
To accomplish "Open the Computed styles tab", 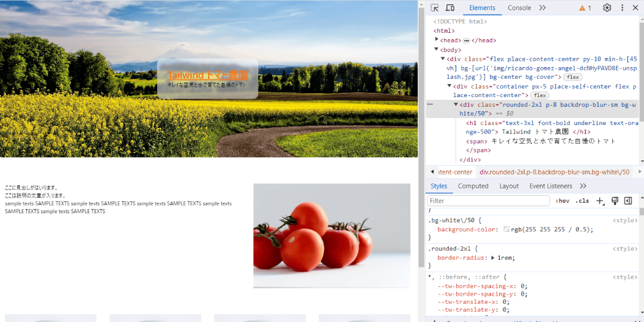I will coord(473,186).
